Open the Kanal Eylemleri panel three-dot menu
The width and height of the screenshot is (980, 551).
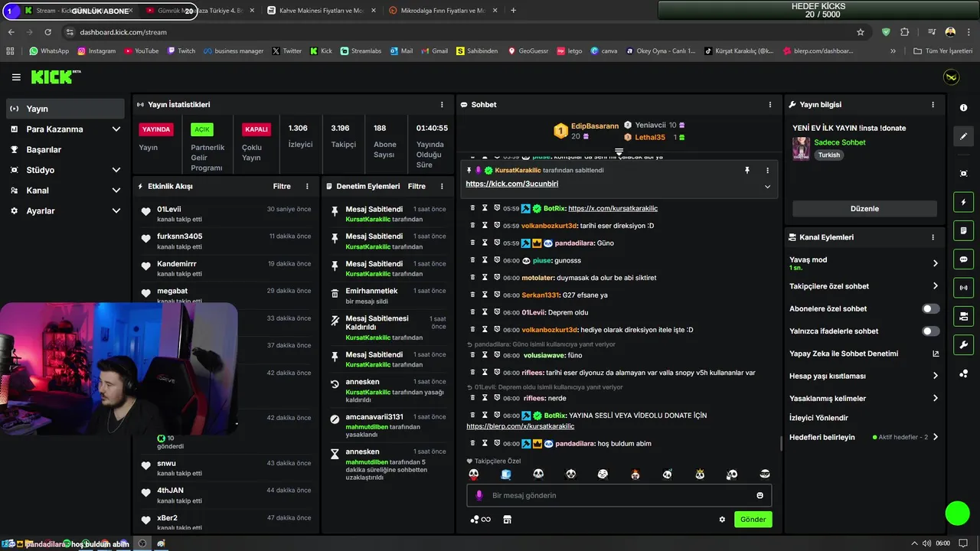click(933, 237)
